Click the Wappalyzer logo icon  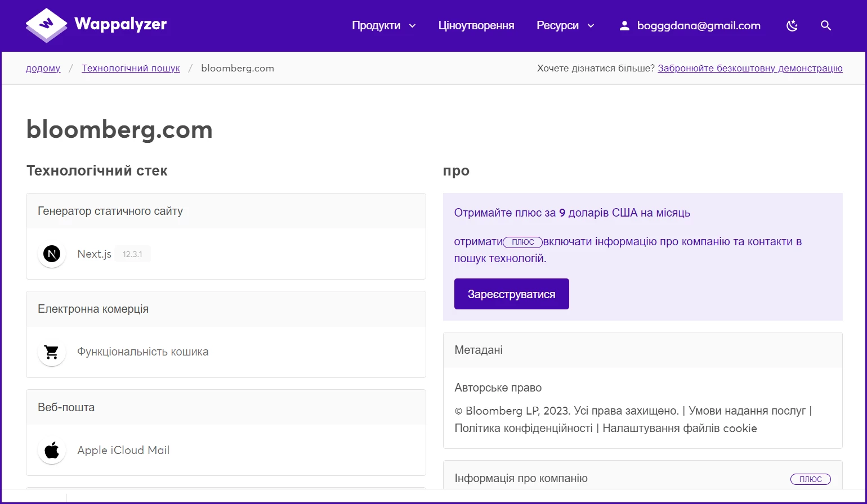tap(47, 25)
